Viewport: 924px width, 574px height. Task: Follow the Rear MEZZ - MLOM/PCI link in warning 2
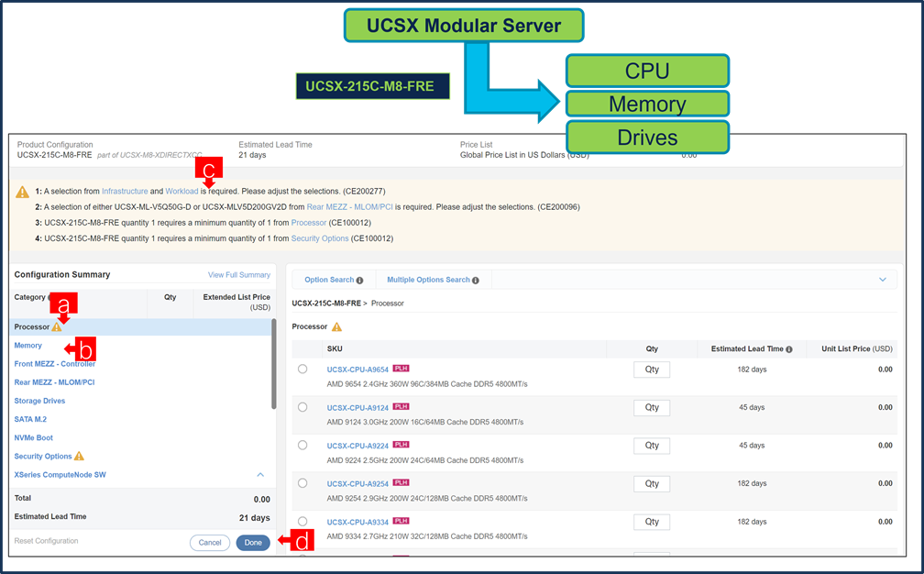[x=350, y=207]
